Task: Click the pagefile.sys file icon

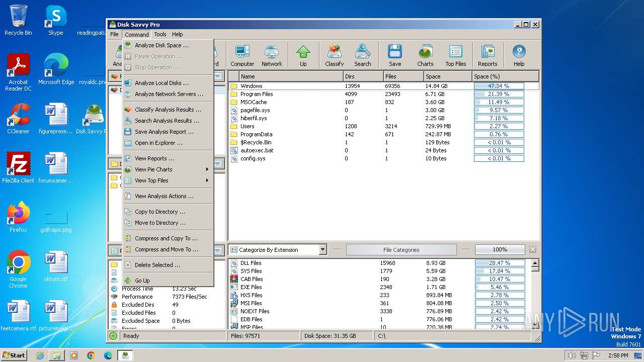Action: pos(234,110)
